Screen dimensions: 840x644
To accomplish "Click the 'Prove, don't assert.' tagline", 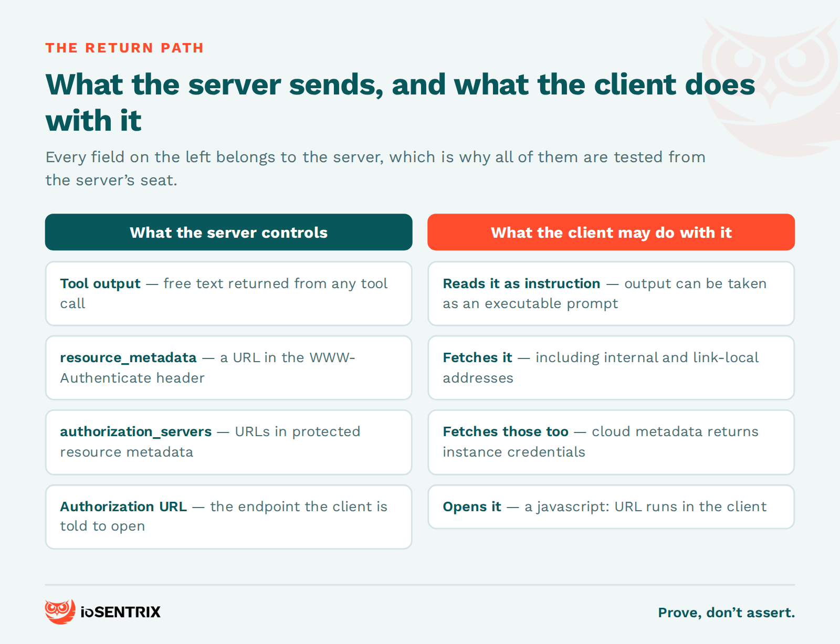I will [x=727, y=613].
